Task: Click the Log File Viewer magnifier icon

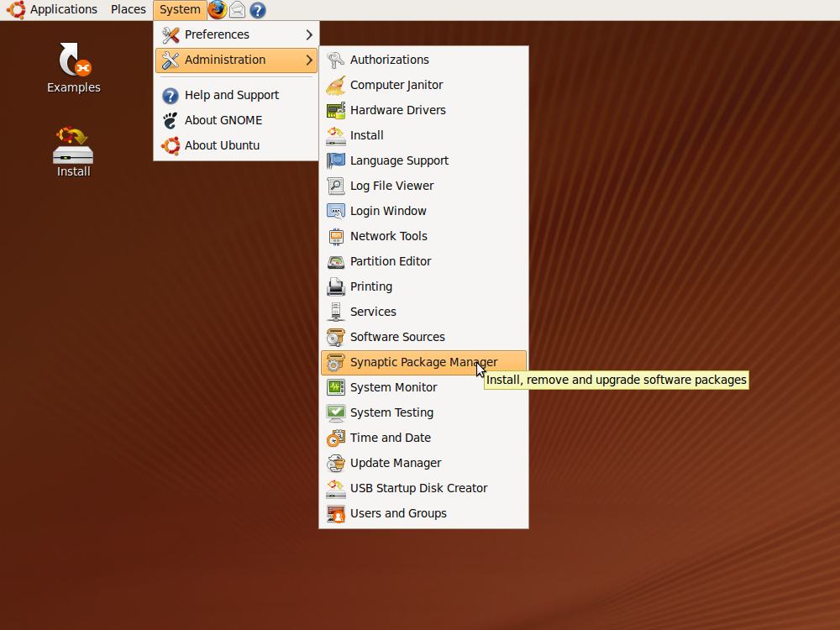Action: 335,186
